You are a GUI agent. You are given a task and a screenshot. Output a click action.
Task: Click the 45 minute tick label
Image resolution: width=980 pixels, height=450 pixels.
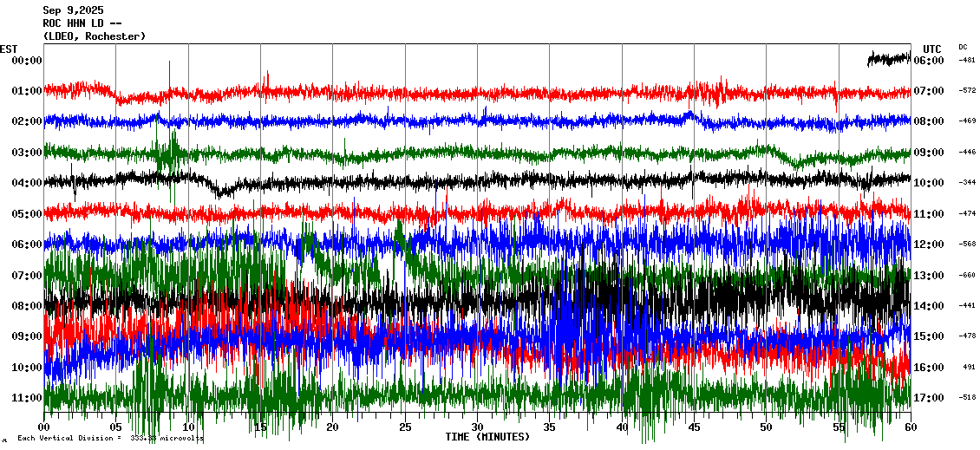click(x=694, y=427)
